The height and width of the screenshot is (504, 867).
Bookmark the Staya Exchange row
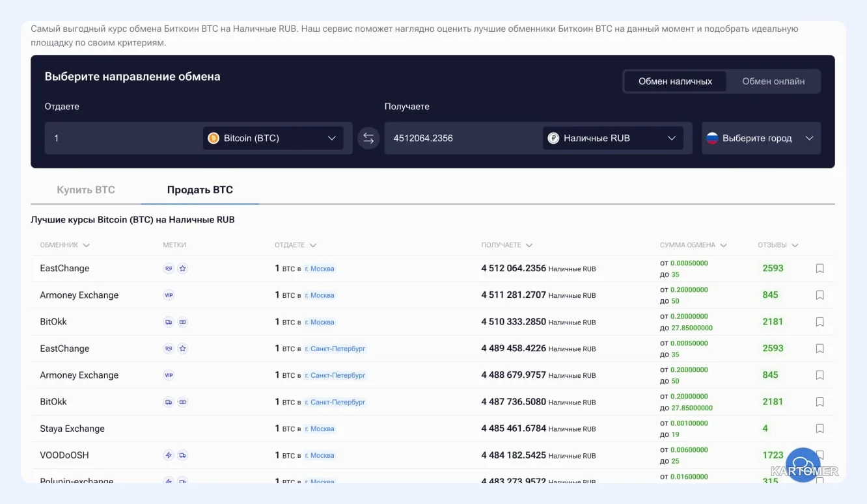coord(819,429)
